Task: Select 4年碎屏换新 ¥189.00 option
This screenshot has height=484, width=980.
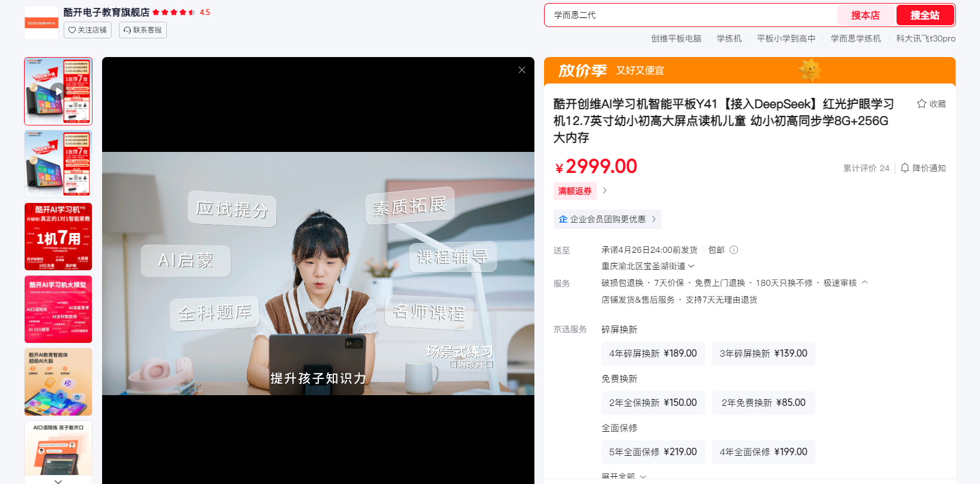Action: point(653,354)
